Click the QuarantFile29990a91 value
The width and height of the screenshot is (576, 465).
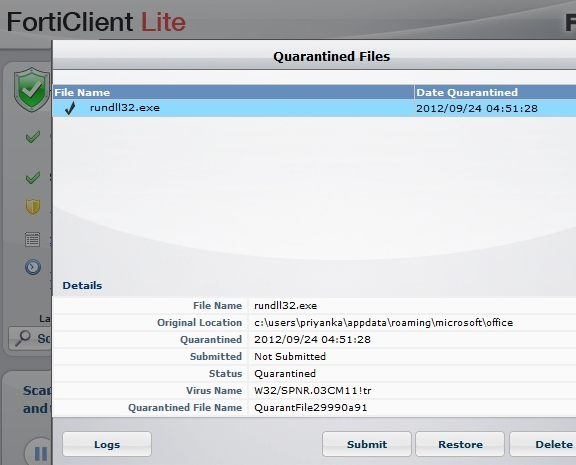(310, 407)
